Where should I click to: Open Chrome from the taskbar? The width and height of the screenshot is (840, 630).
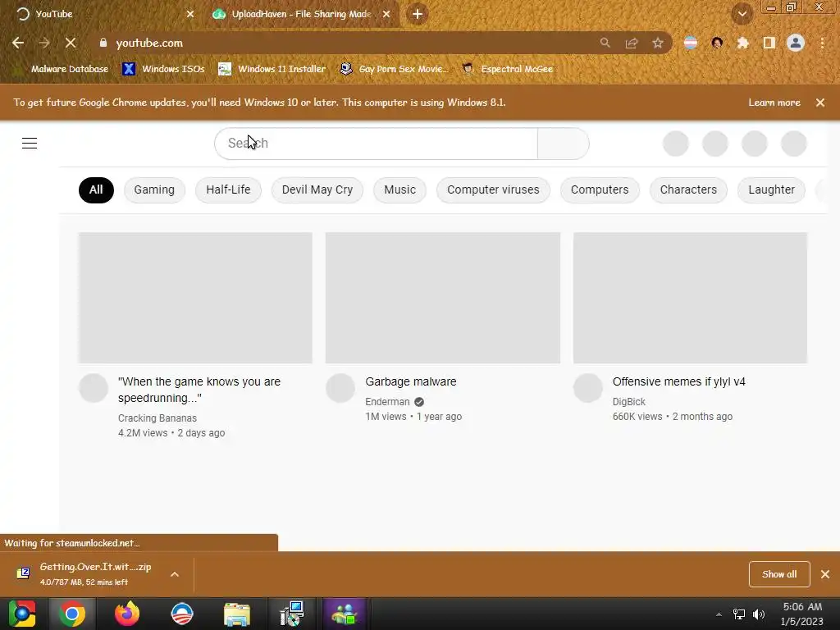tap(72, 614)
